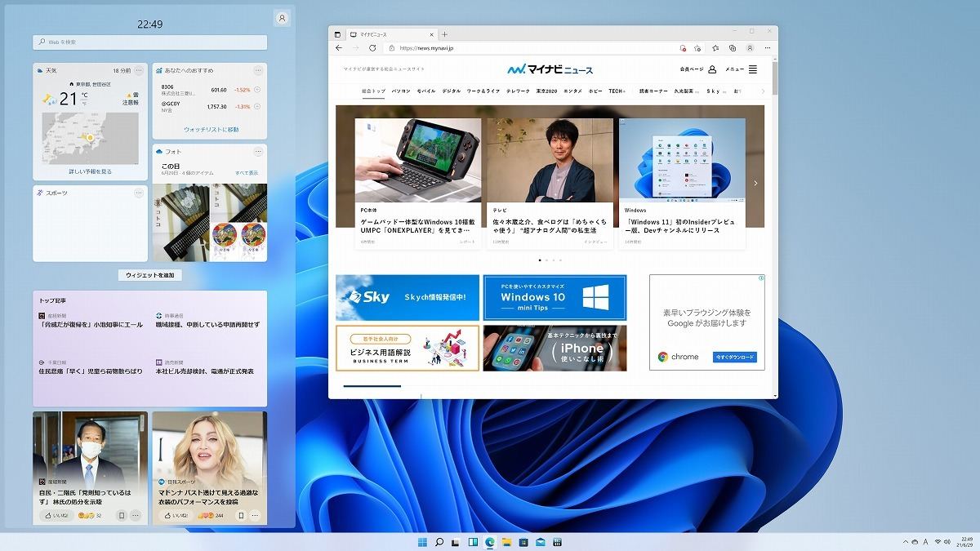Open File Explorer from taskbar
This screenshot has width=980, height=551.
tap(507, 541)
